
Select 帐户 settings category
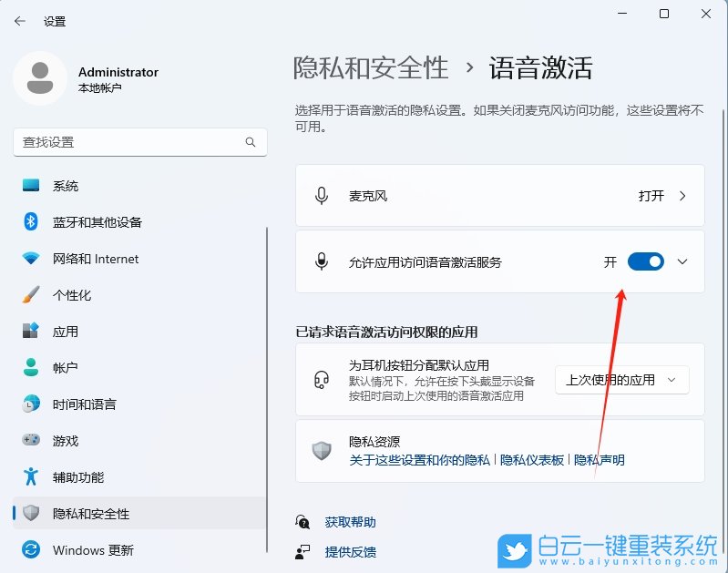[x=139, y=367]
